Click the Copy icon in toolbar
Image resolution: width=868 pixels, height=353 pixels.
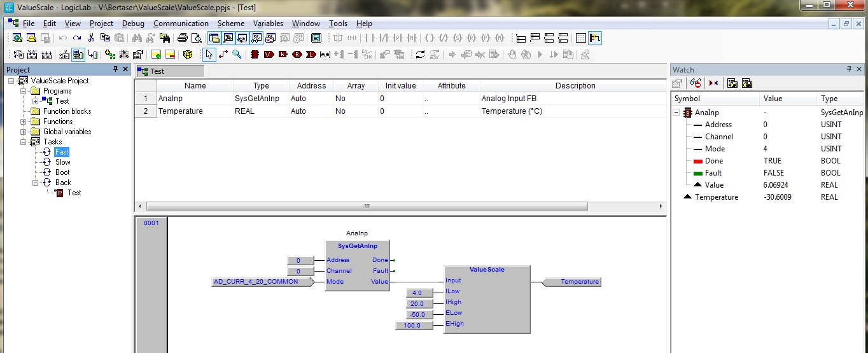105,38
